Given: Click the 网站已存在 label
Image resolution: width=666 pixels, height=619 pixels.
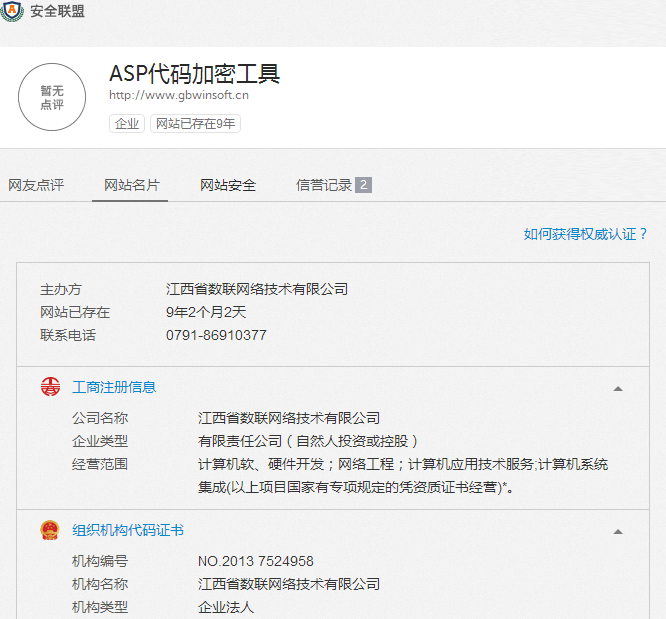Looking at the screenshot, I should coord(75,312).
